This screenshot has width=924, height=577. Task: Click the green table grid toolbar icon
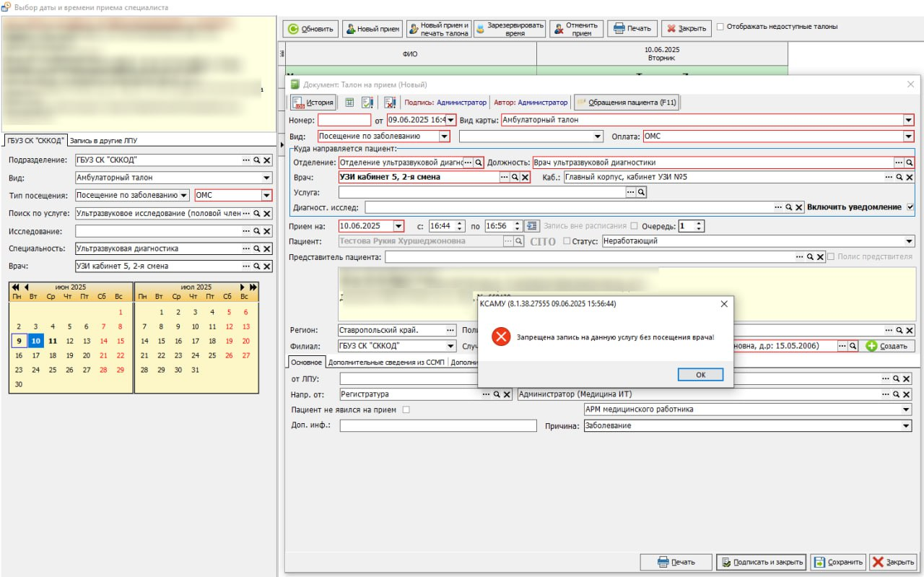[x=349, y=103]
